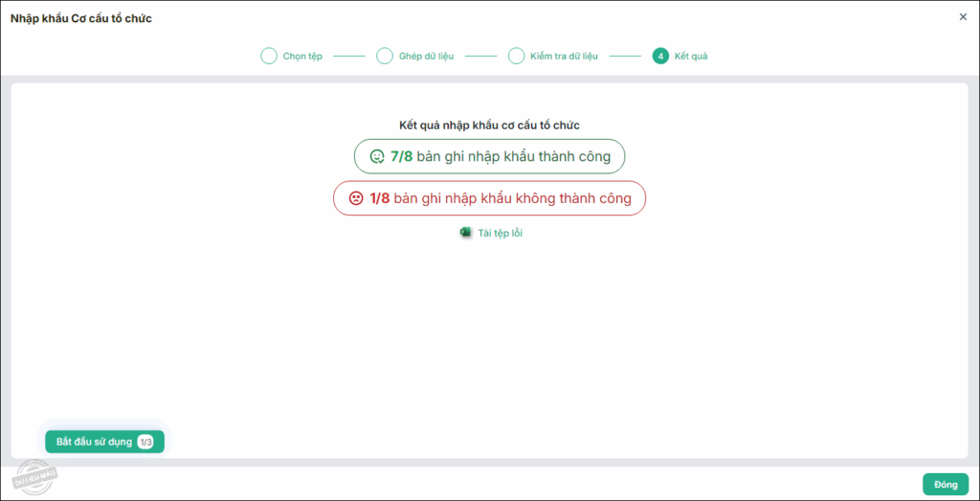Select the Kiểm tra dữ liệu step circle
The height and width of the screenshot is (501, 980).
point(516,57)
